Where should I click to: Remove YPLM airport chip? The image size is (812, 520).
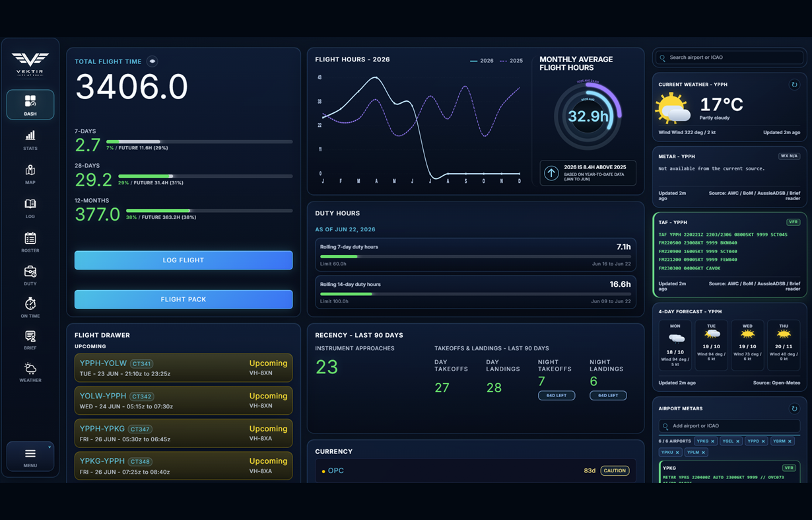point(704,453)
